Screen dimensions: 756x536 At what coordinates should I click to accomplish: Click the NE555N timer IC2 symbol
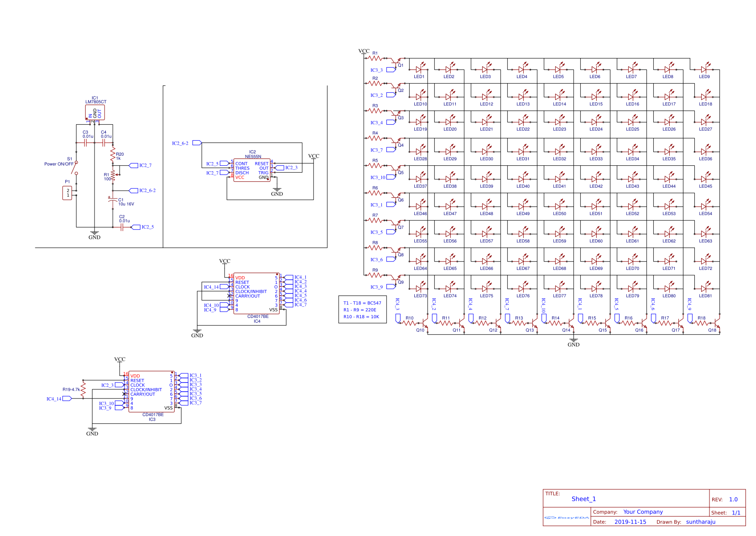click(x=252, y=169)
